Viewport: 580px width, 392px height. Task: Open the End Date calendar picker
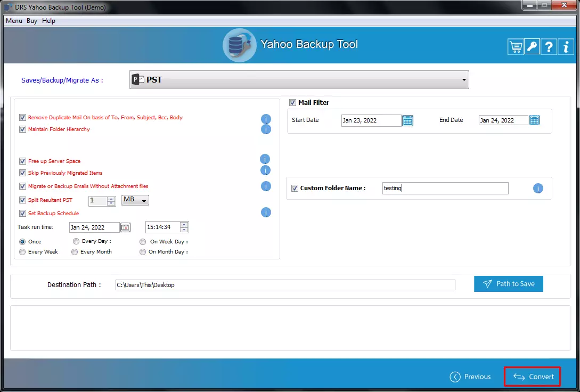535,120
